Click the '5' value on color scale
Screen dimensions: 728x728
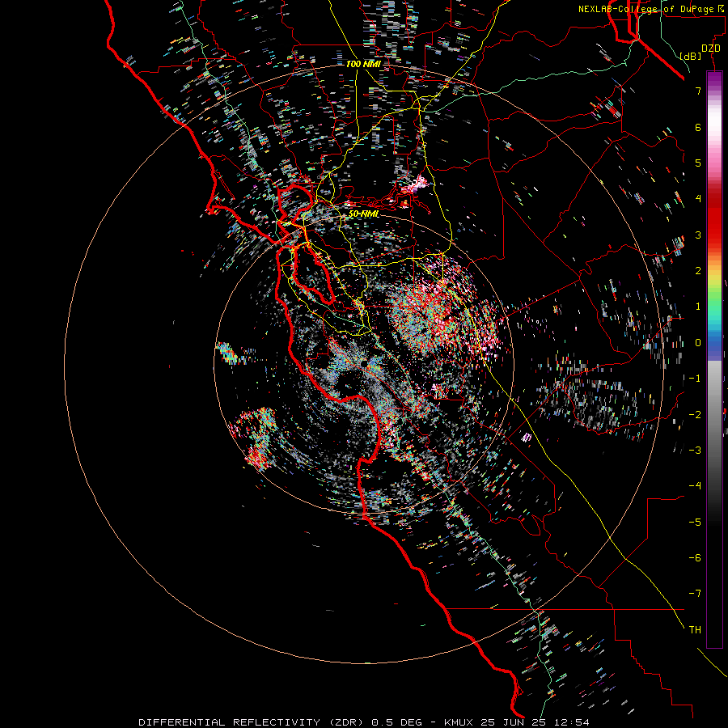(x=698, y=163)
